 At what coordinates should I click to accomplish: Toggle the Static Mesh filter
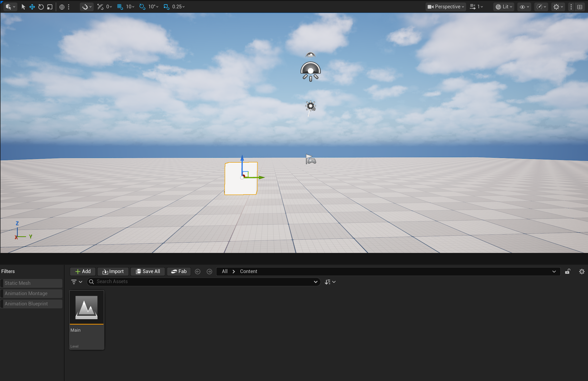[x=31, y=283]
